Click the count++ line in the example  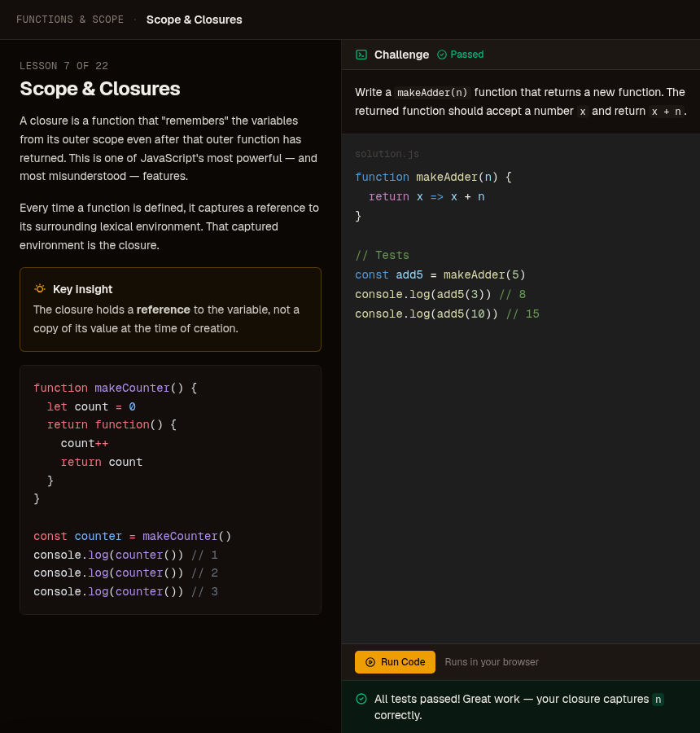click(85, 443)
